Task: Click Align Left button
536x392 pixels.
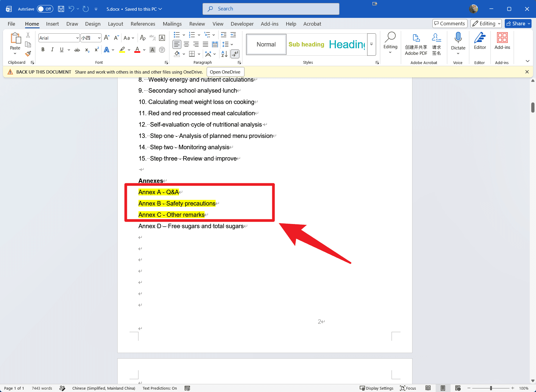Action: (177, 44)
